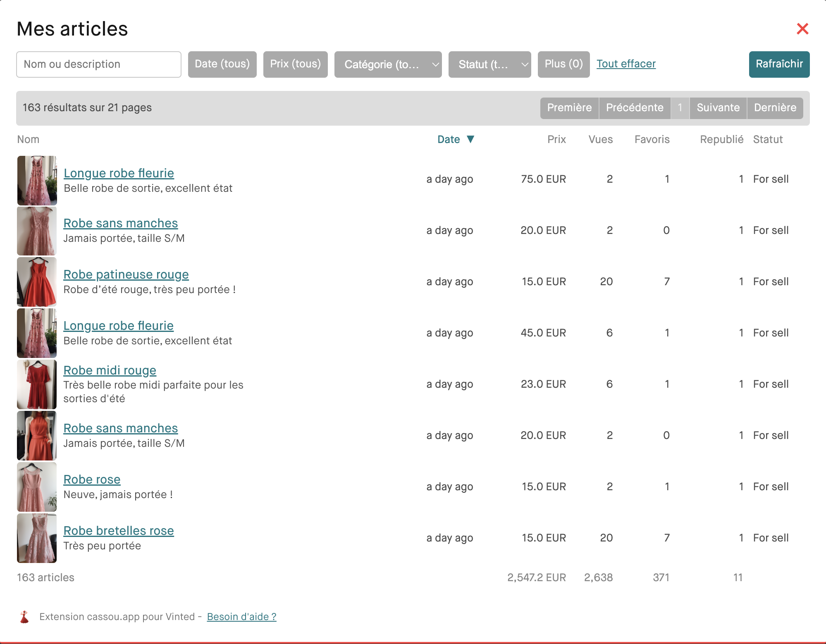826x644 pixels.
Task: Click the Robe midi rouge thumbnail image
Action: [37, 384]
